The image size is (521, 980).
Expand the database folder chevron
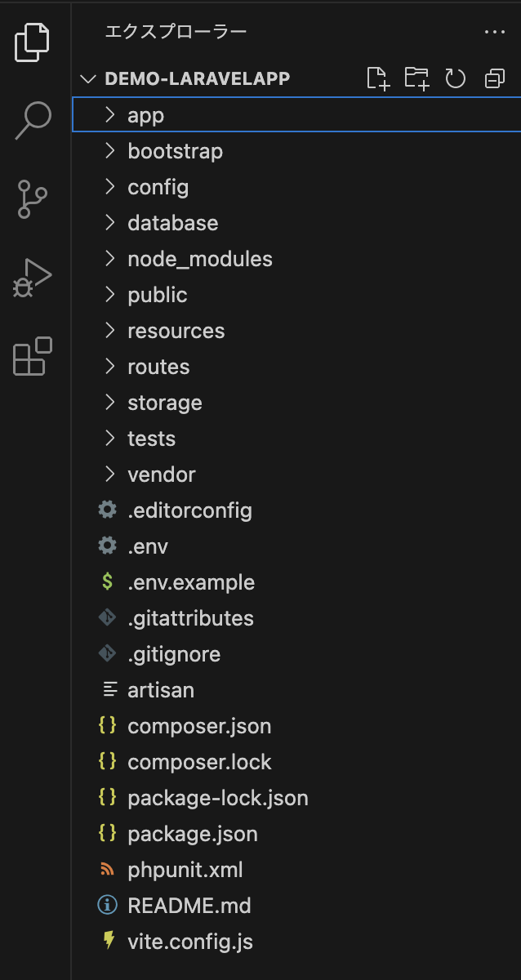110,223
